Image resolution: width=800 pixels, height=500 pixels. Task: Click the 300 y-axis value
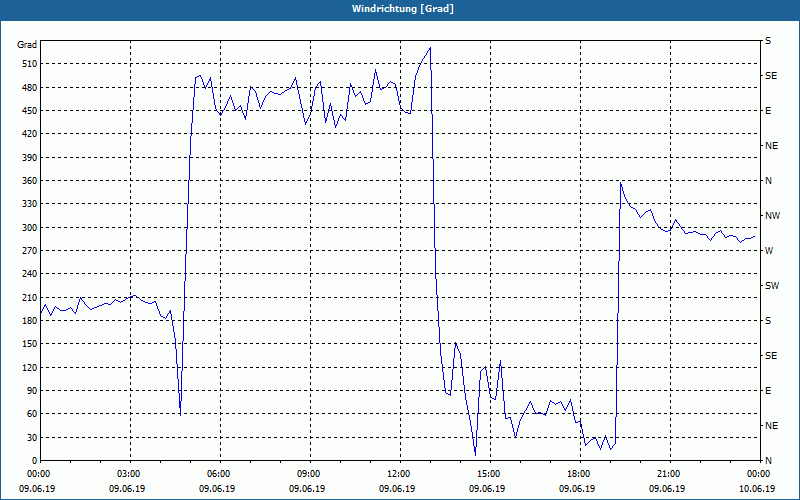pyautogui.click(x=30, y=228)
